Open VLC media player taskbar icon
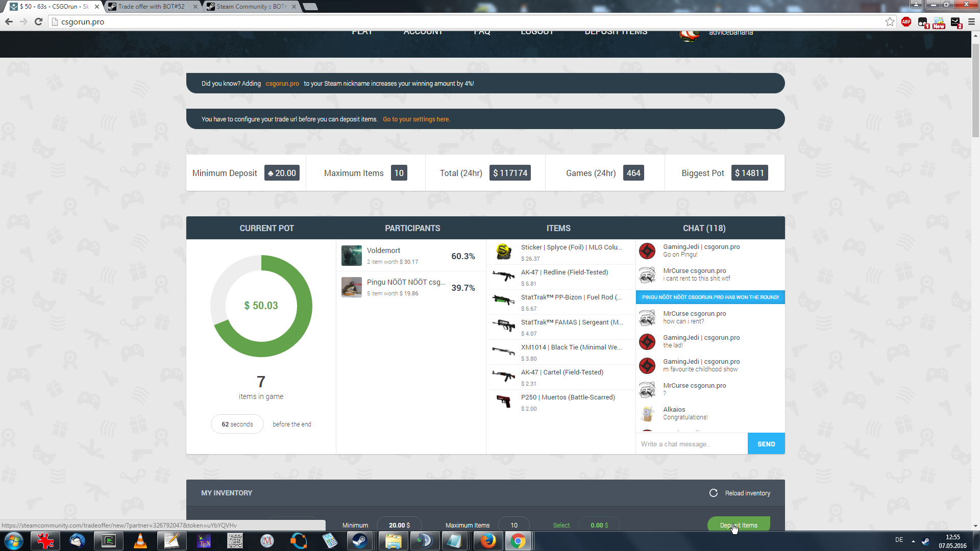Screen dimensions: 980x551 click(140, 541)
